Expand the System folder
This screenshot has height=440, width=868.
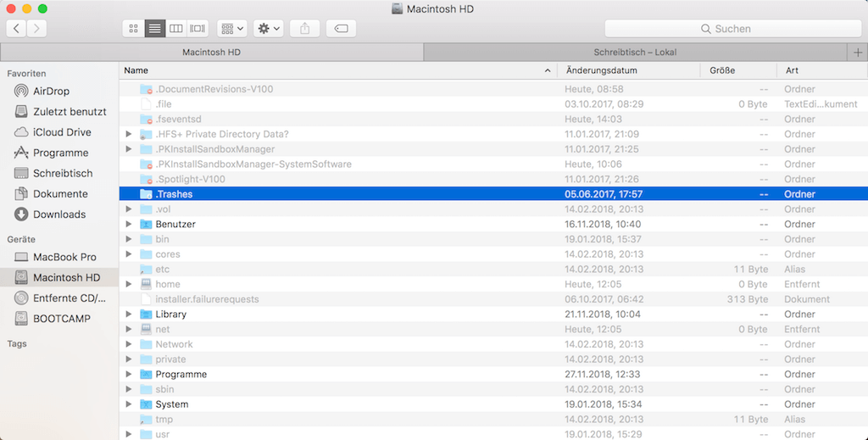pos(129,404)
